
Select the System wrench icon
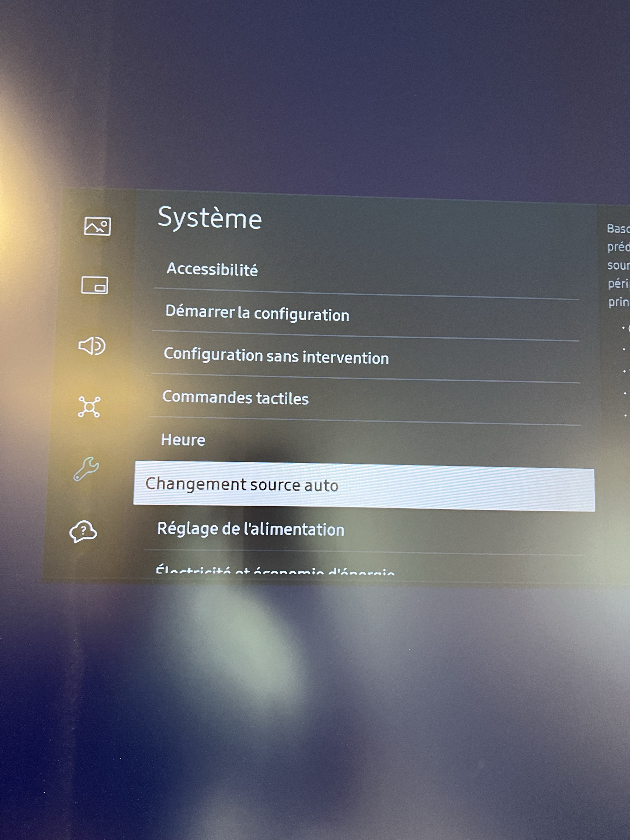(86, 469)
